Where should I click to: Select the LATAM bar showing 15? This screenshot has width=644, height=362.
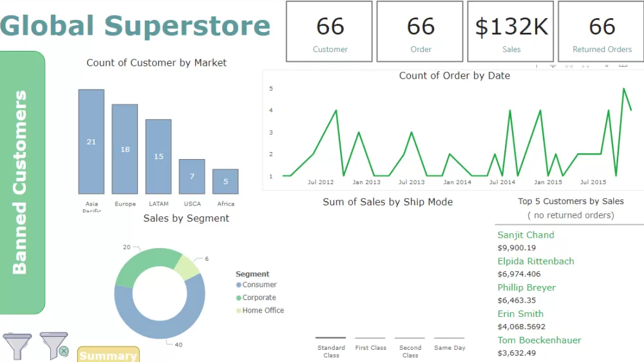point(158,157)
